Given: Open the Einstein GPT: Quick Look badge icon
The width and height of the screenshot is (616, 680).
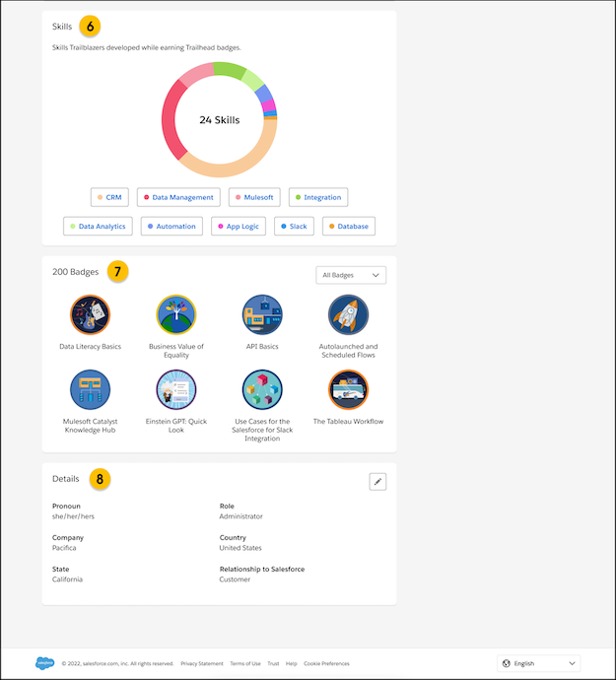Looking at the screenshot, I should (x=176, y=389).
